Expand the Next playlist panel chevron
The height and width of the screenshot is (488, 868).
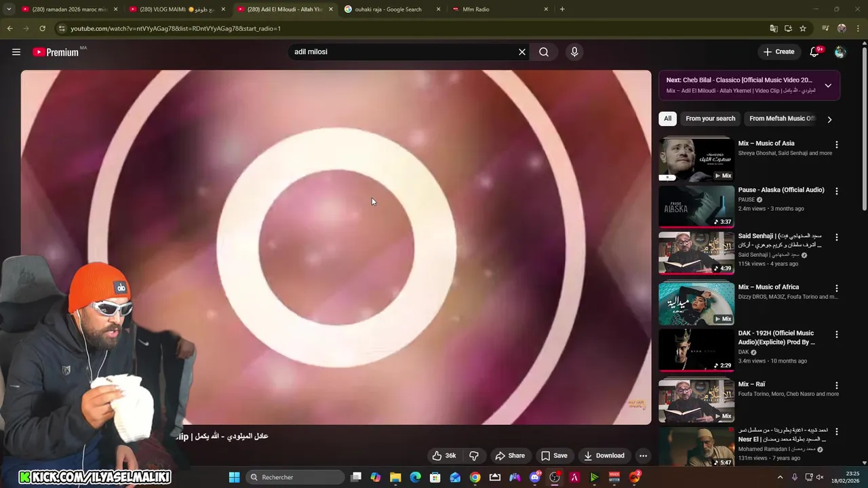point(828,85)
